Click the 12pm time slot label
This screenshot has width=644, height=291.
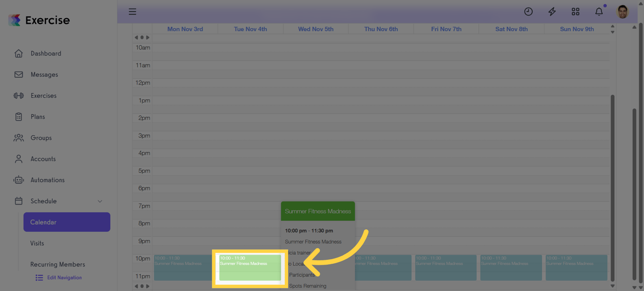142,83
